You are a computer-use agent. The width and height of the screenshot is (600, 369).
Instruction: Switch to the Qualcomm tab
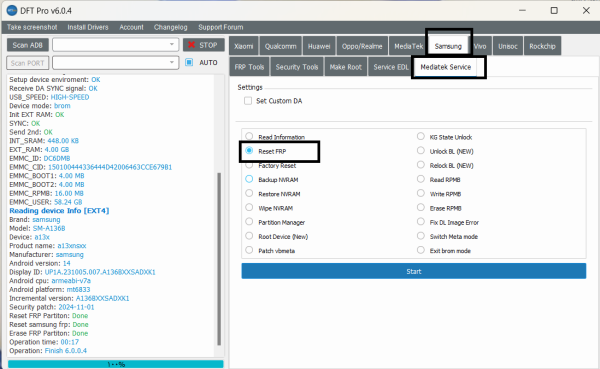click(x=280, y=46)
